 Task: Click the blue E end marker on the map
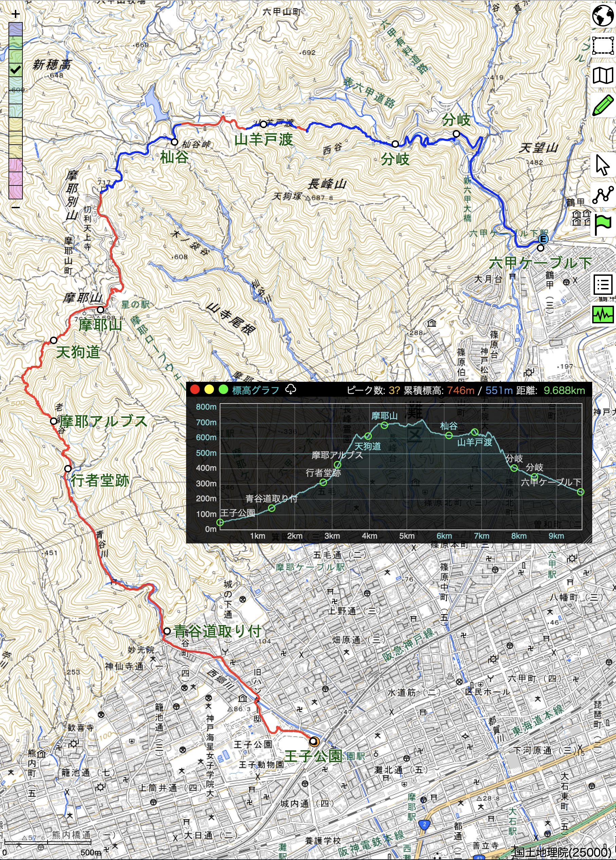543,239
